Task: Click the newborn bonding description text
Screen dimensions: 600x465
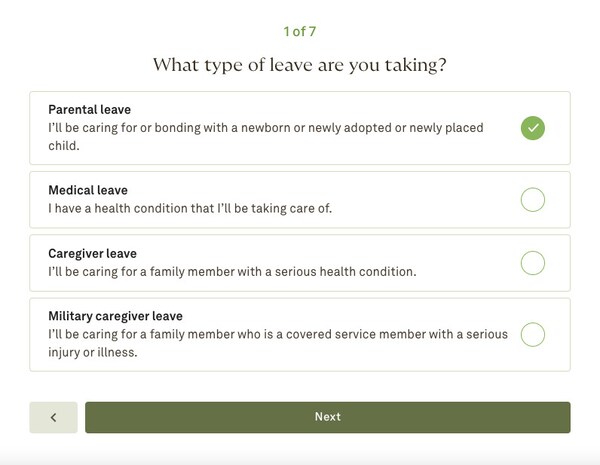Action: pyautogui.click(x=265, y=128)
